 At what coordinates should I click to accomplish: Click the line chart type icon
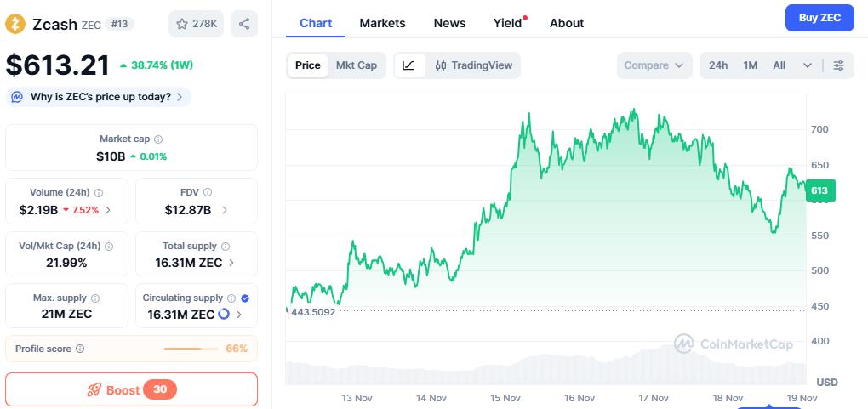409,65
